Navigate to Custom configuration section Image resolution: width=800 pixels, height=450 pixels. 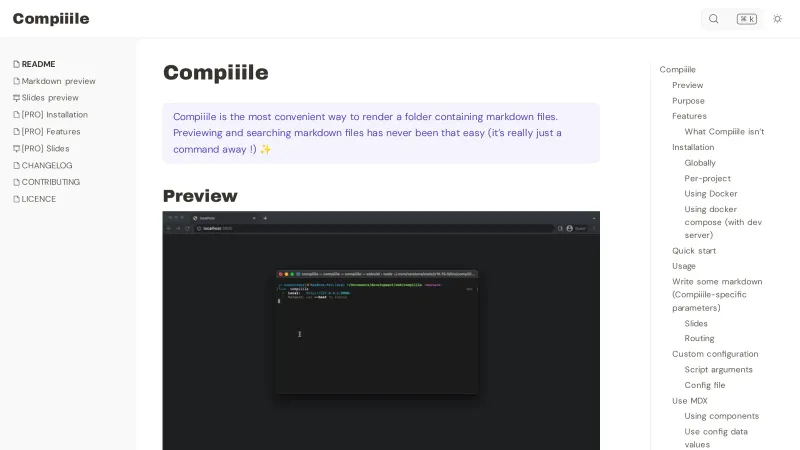click(x=715, y=354)
